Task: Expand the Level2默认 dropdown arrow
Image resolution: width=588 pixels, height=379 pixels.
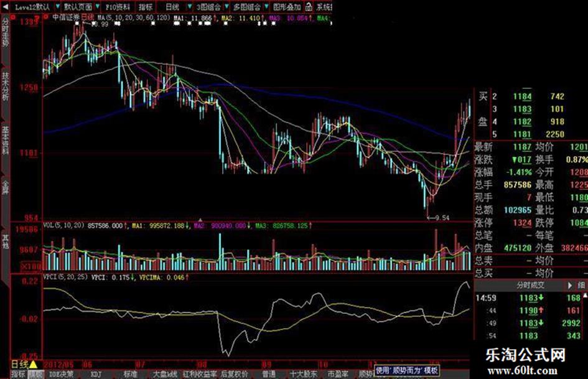Action: pyautogui.click(x=57, y=7)
